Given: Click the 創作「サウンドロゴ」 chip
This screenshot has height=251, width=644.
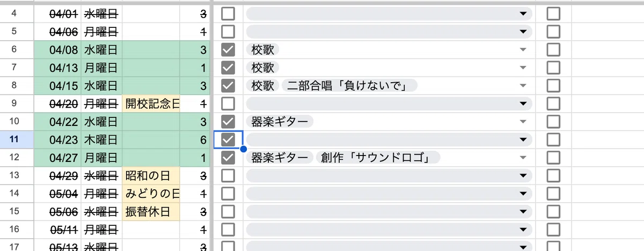Looking at the screenshot, I should (378, 157).
